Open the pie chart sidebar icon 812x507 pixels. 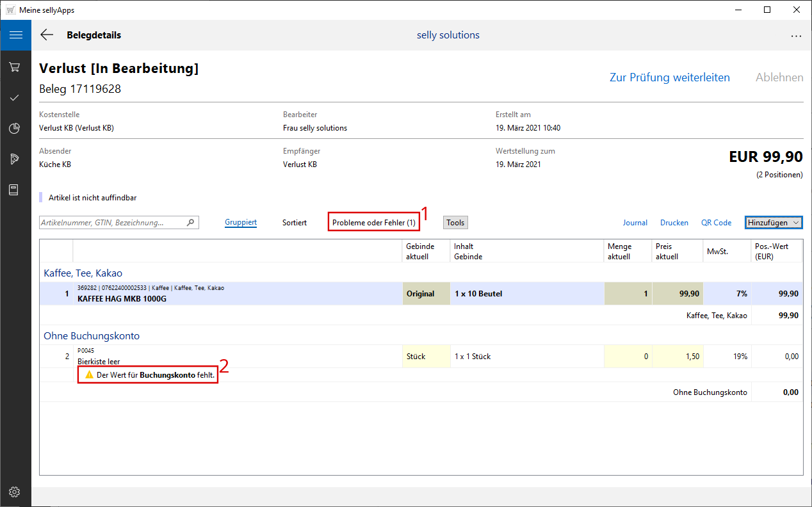click(x=15, y=129)
